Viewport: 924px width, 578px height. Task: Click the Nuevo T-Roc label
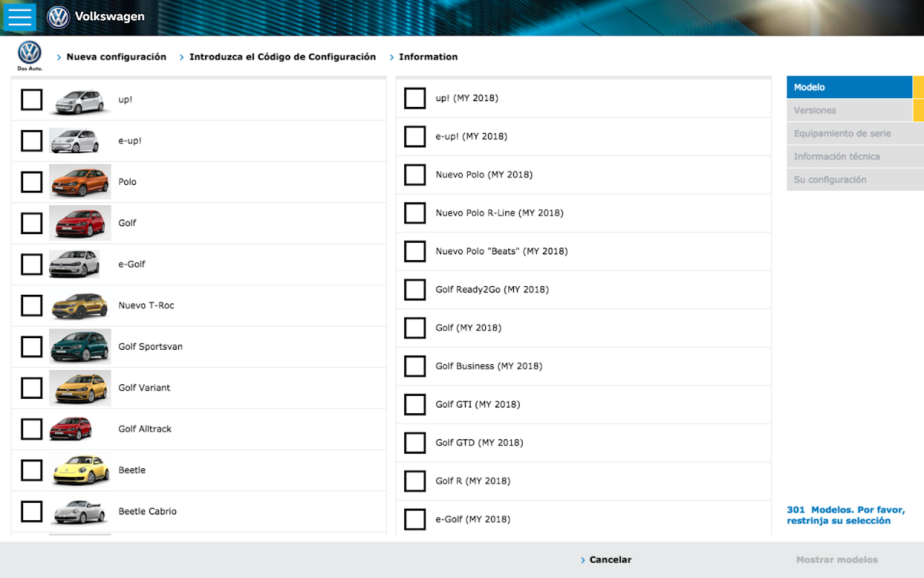(146, 306)
